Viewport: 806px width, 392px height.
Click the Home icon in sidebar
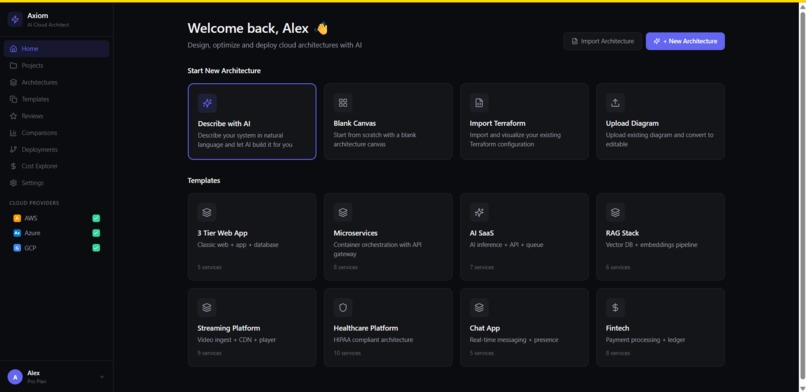(13, 49)
